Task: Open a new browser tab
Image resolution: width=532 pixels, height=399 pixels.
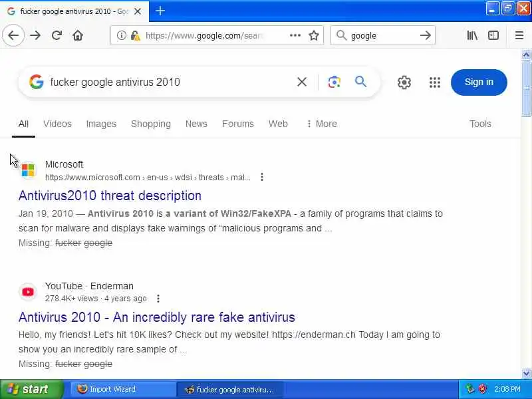Action: tap(160, 11)
